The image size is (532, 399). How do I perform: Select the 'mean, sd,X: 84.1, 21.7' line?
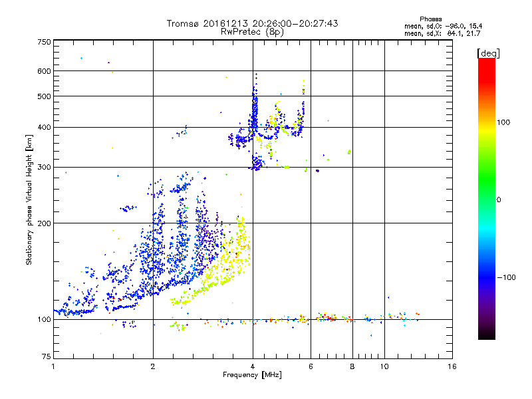click(x=442, y=33)
